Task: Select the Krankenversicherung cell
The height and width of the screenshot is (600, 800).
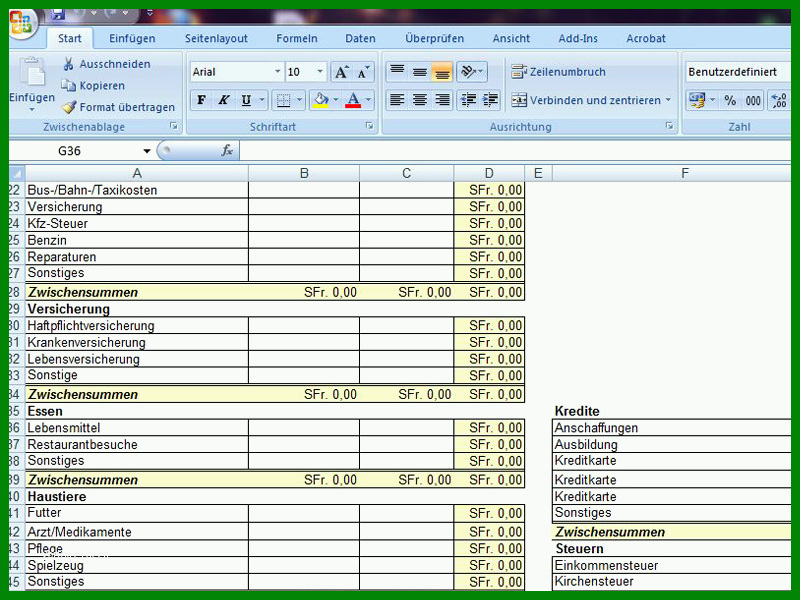Action: click(x=137, y=342)
